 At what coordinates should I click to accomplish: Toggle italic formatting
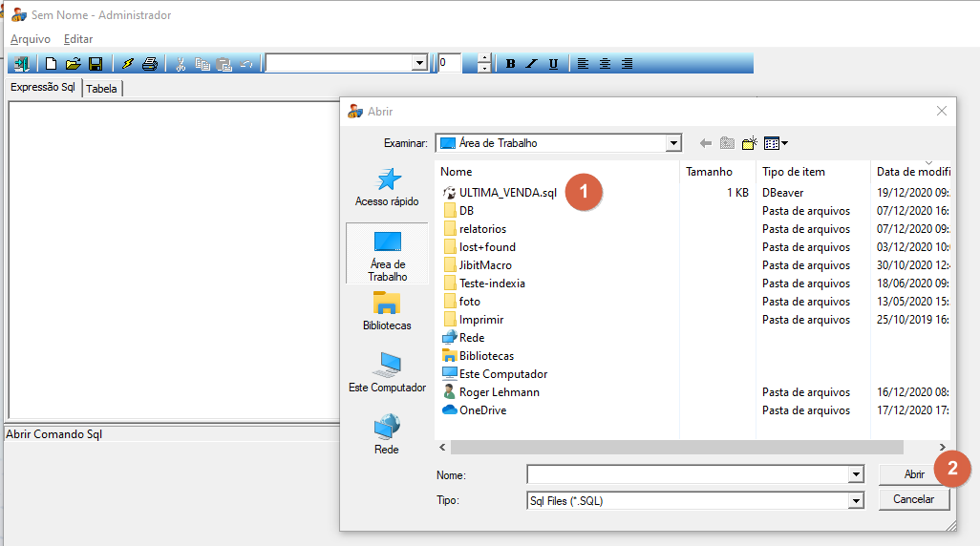531,64
